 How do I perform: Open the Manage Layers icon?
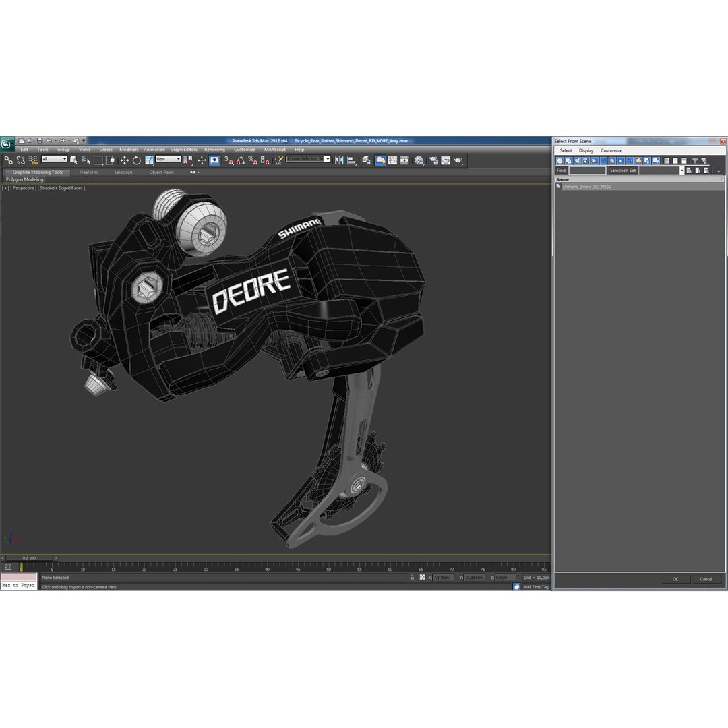pos(366,160)
